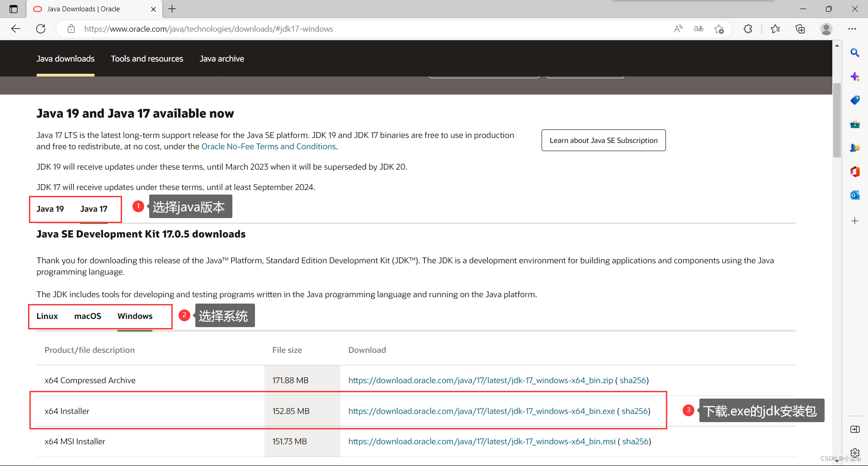The width and height of the screenshot is (868, 466).
Task: Open sidebar Discover sparkle icon
Action: [x=855, y=76]
